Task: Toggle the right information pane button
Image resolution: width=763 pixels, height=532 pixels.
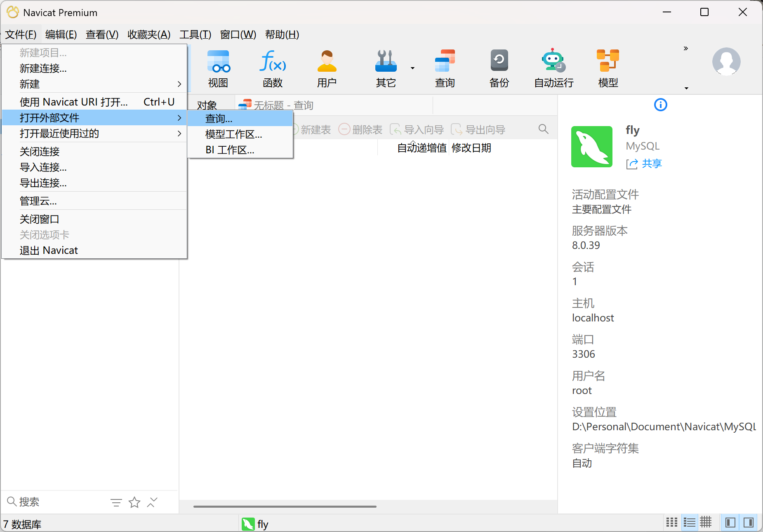Action: click(749, 523)
